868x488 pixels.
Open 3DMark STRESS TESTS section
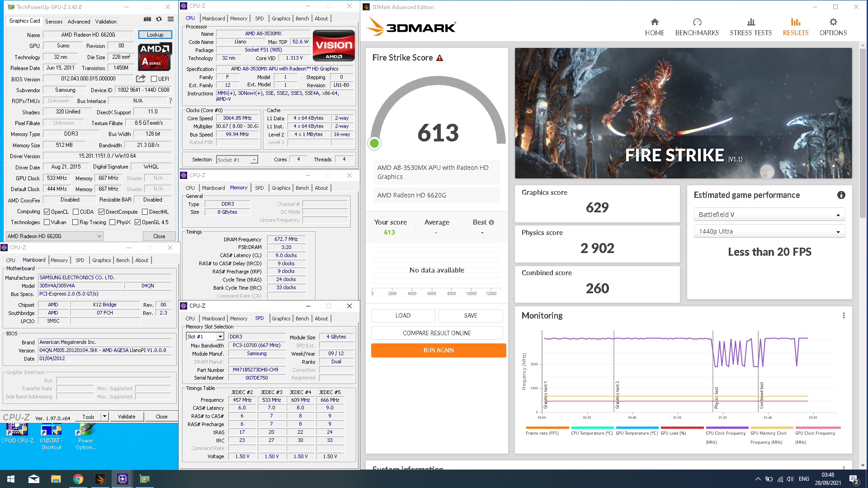pos(750,27)
